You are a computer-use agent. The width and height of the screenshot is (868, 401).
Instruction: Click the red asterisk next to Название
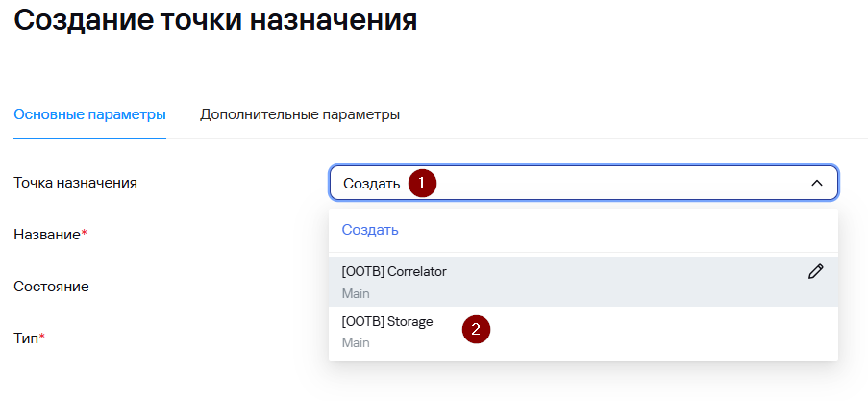click(x=84, y=234)
